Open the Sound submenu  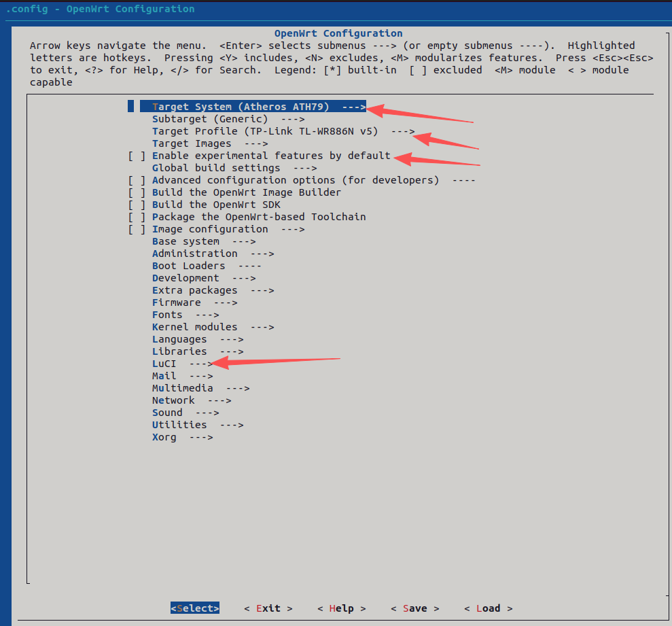point(185,413)
